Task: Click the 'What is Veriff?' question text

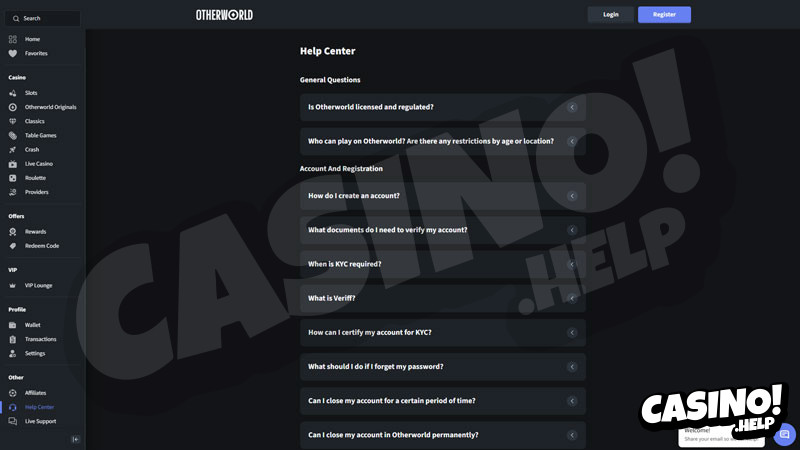Action: click(332, 298)
